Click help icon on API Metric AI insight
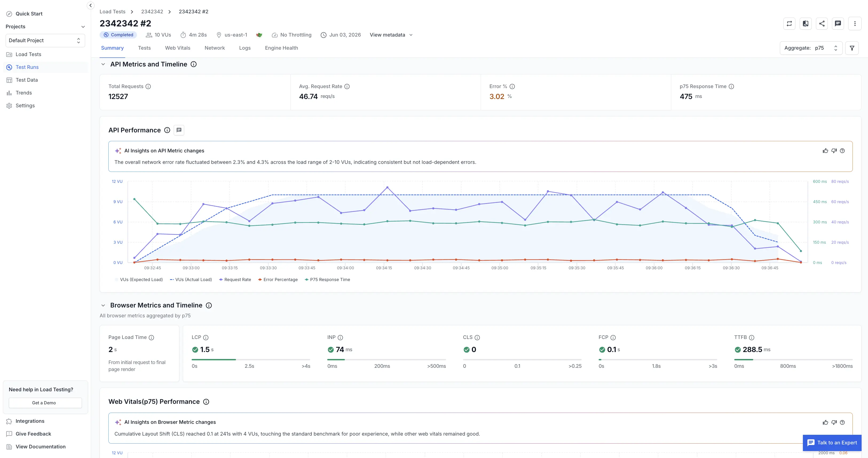 point(842,151)
